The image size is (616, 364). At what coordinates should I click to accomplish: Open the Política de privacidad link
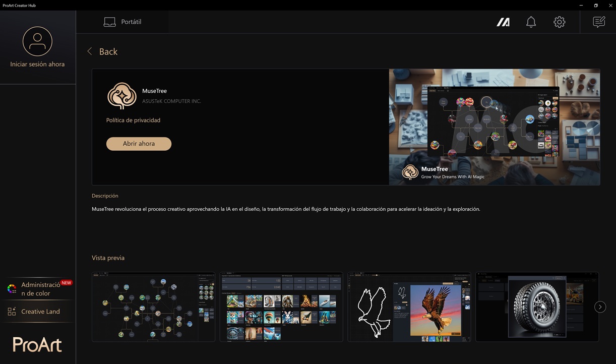(133, 120)
